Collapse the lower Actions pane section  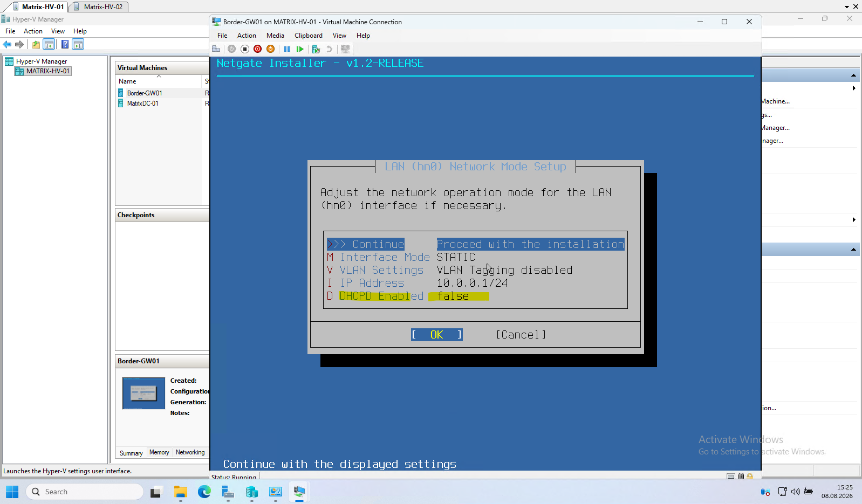coord(853,250)
